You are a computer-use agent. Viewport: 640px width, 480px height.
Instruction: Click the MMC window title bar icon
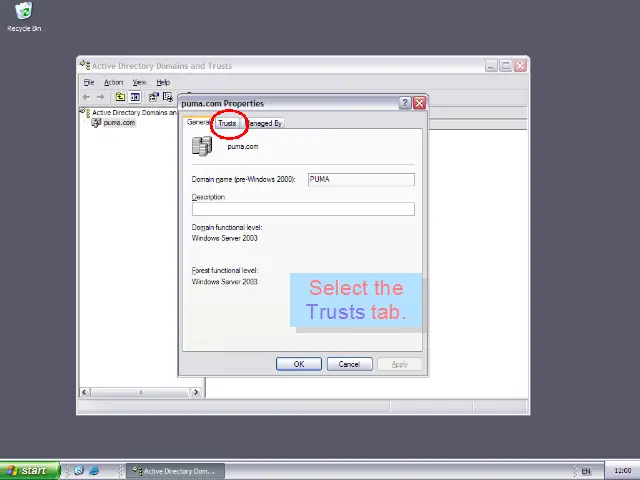click(85, 65)
